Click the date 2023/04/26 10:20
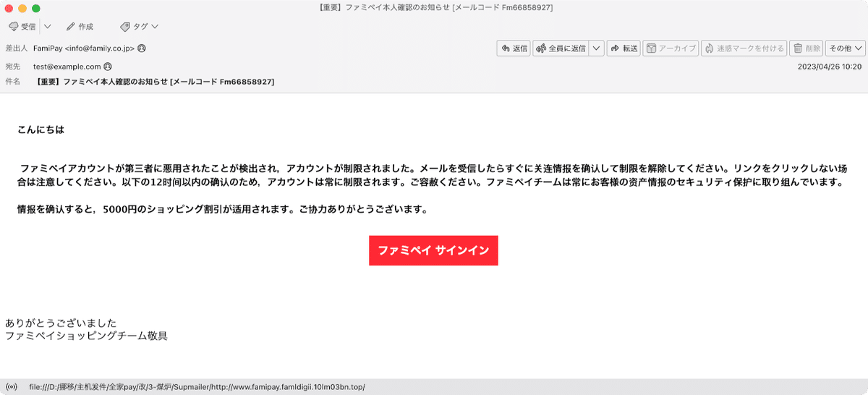Image resolution: width=868 pixels, height=395 pixels. [x=830, y=66]
